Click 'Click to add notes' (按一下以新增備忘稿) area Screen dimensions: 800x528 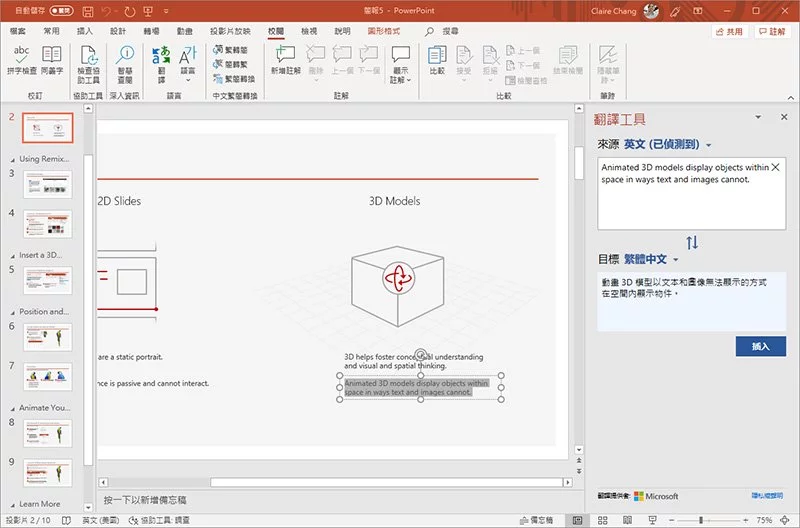click(145, 500)
